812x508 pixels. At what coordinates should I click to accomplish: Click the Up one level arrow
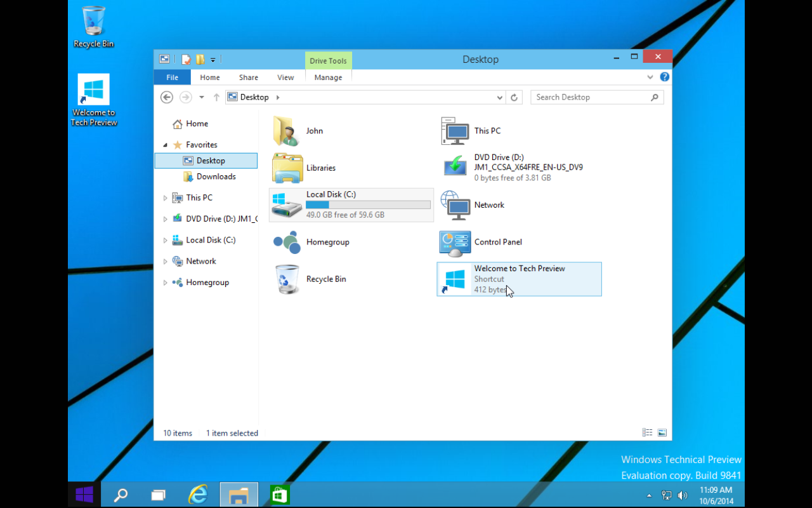[216, 97]
